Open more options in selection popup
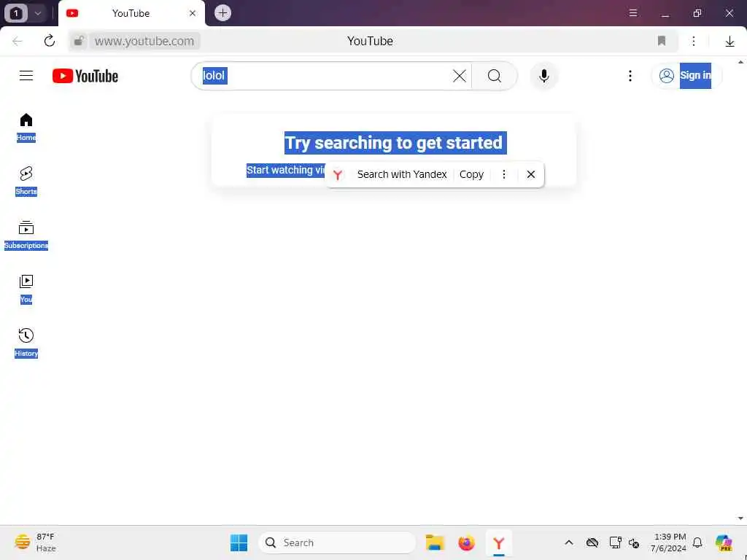 503,174
